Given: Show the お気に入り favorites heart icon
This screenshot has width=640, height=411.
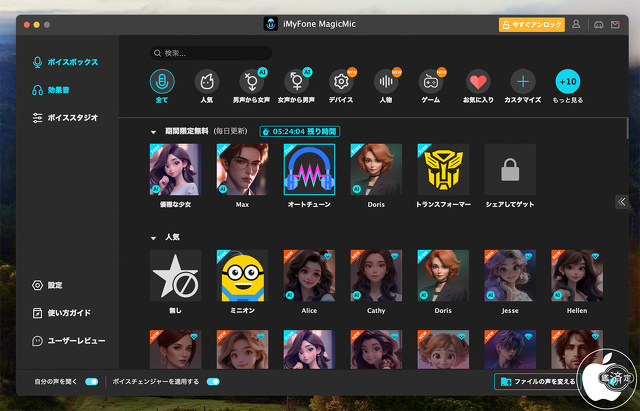Looking at the screenshot, I should pos(478,82).
